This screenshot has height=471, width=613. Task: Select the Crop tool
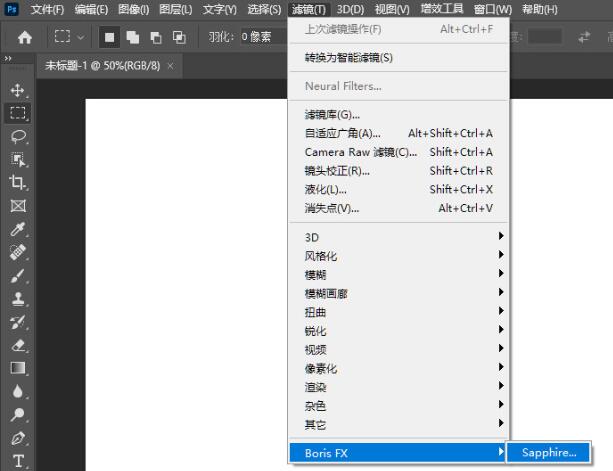17,183
